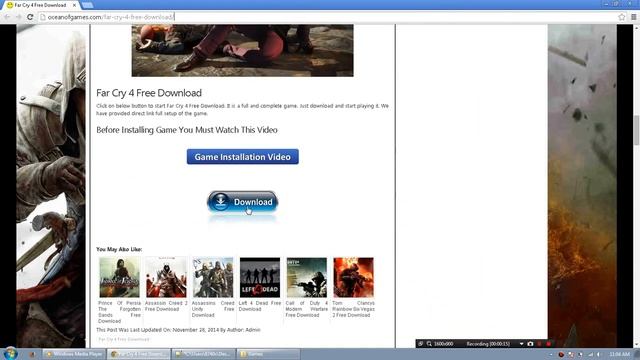Open the Tom Clancys Rainbow Six Vegas 2 thumbnail

[353, 277]
